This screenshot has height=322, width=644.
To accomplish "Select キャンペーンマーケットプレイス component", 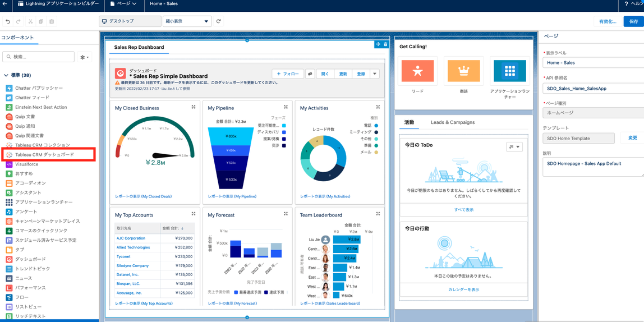I will tap(48, 221).
